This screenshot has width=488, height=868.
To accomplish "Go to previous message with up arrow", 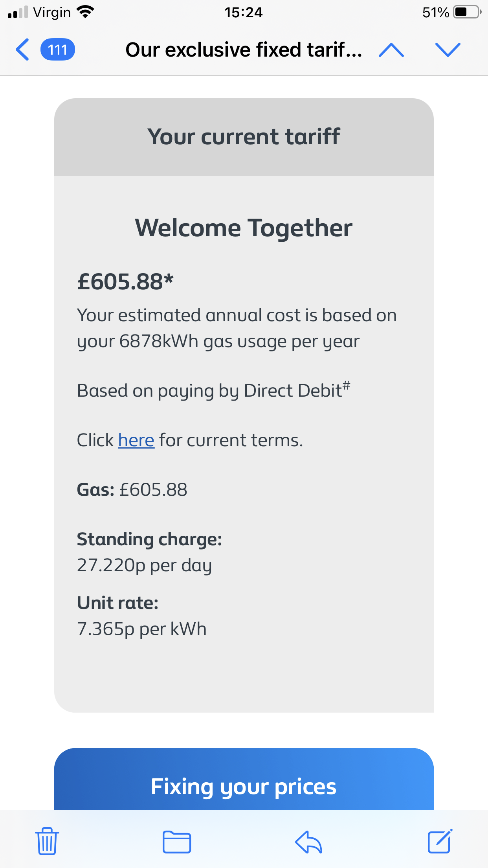I will pos(391,50).
